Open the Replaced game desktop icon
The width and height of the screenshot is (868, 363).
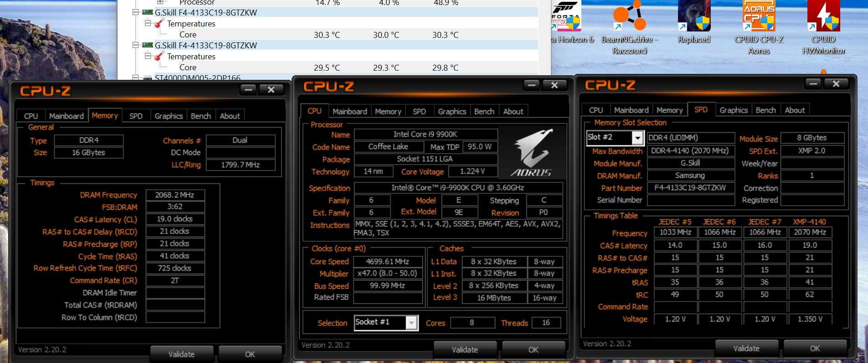click(x=694, y=23)
